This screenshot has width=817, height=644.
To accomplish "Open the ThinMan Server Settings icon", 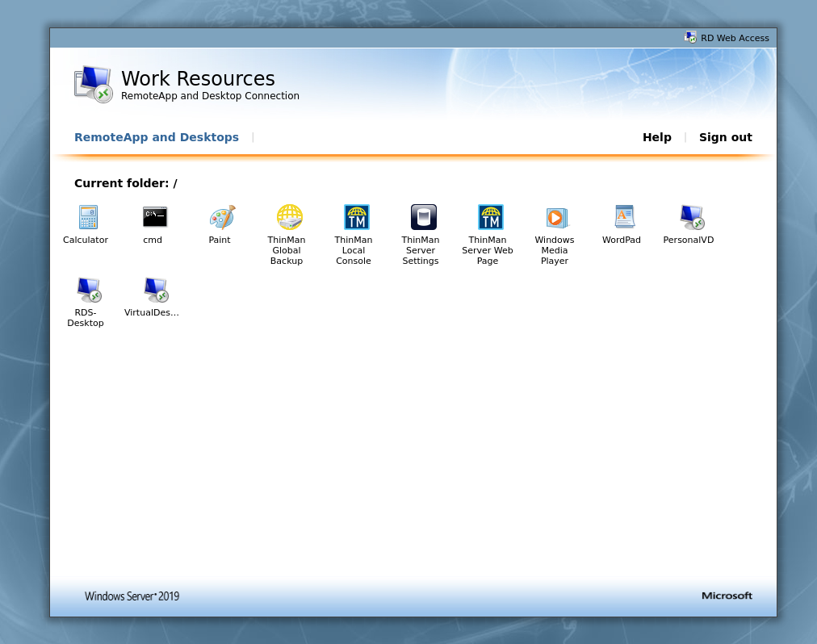I will coord(423,217).
